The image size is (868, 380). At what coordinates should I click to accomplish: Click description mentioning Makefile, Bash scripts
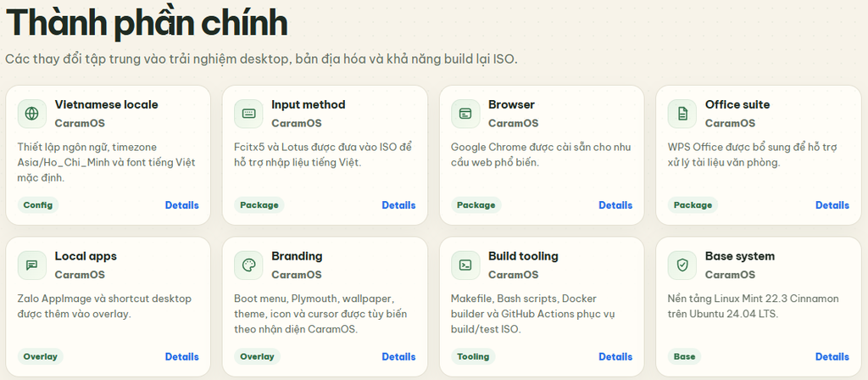click(533, 314)
